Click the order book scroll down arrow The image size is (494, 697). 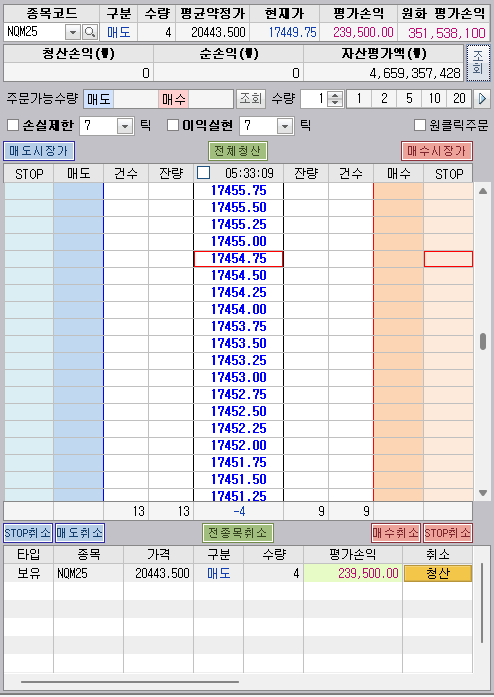[x=483, y=493]
